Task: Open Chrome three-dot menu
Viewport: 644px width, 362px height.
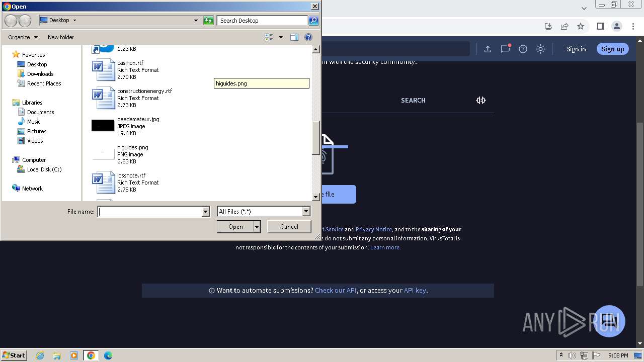Action: [633, 26]
